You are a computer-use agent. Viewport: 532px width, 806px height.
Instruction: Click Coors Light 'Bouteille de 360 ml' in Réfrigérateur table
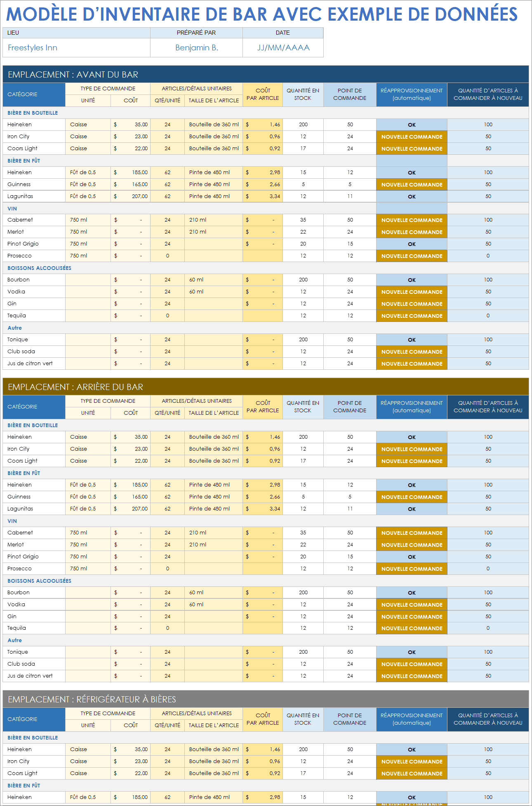(214, 773)
